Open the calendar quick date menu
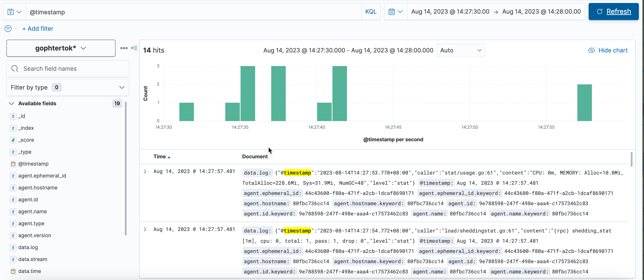Image resolution: width=644 pixels, height=280 pixels. click(x=395, y=12)
